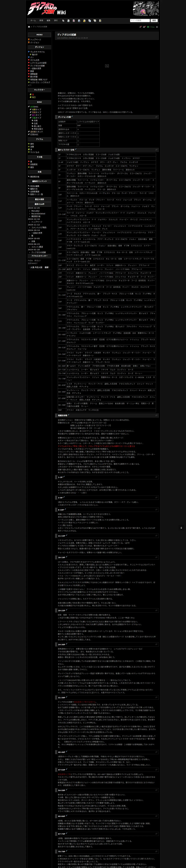
Task: Click the share icon in the top right
Action: click(x=140, y=27)
